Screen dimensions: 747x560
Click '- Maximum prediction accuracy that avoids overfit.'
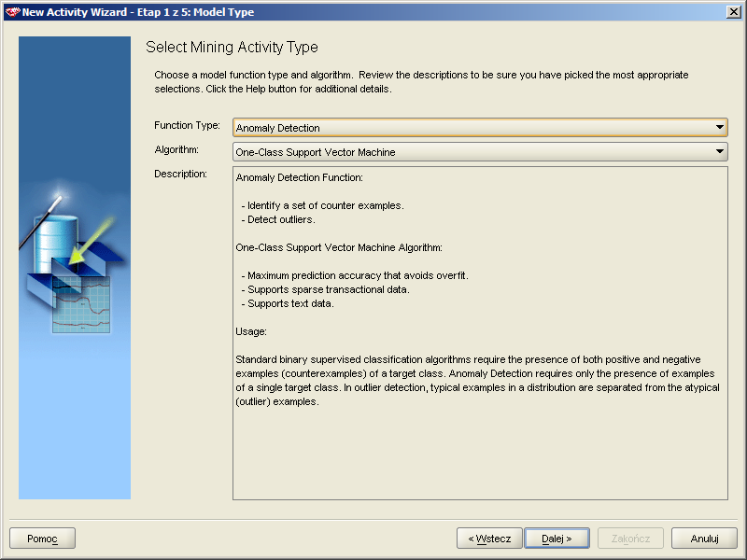tap(355, 275)
